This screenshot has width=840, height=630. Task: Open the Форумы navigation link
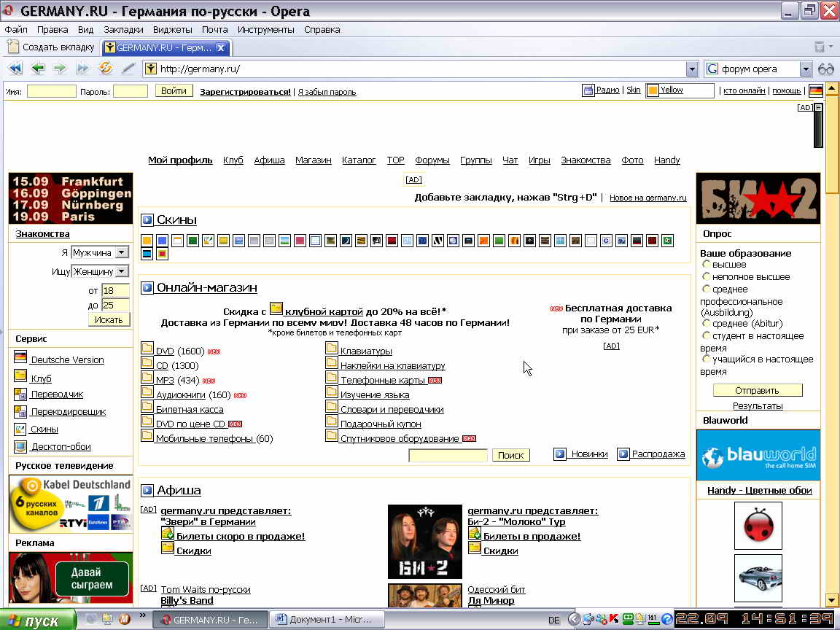point(432,160)
